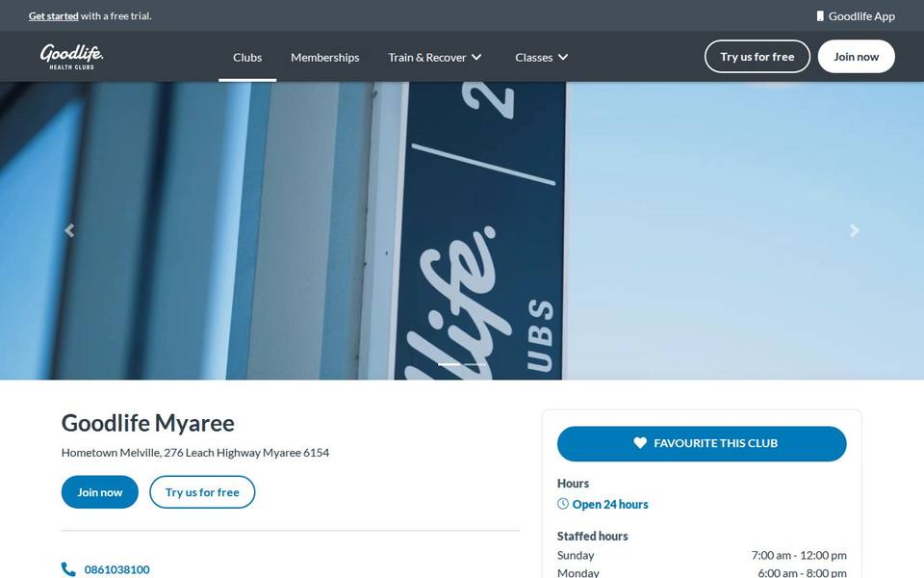Screen dimensions: 924x578
Task: Open the Memberships nav item
Action: coord(324,57)
